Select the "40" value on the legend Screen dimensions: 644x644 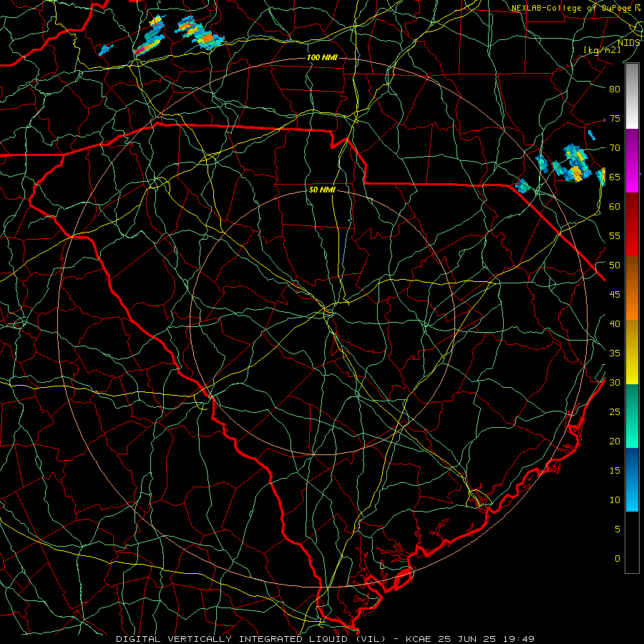coord(615,323)
